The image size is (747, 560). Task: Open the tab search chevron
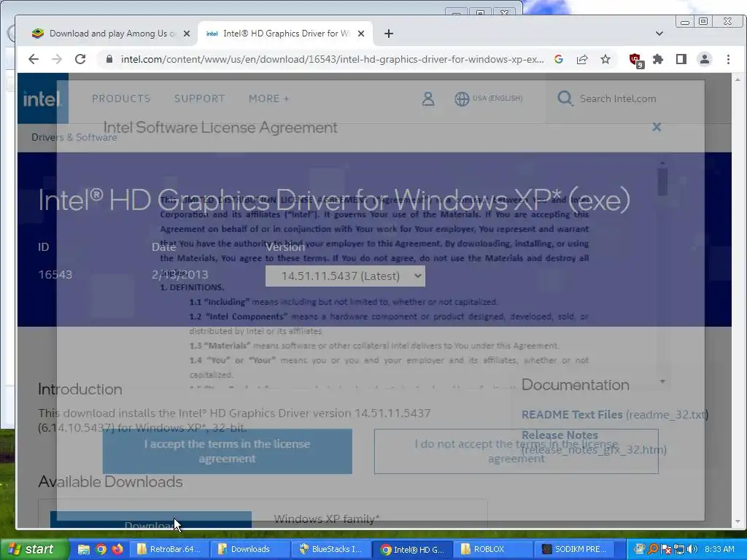click(x=659, y=34)
